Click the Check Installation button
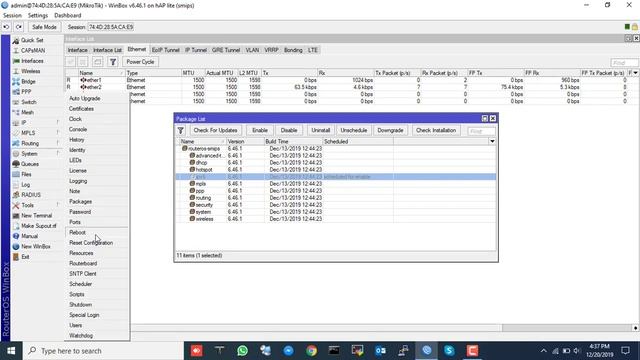Image resolution: width=640 pixels, height=360 pixels. tap(436, 130)
